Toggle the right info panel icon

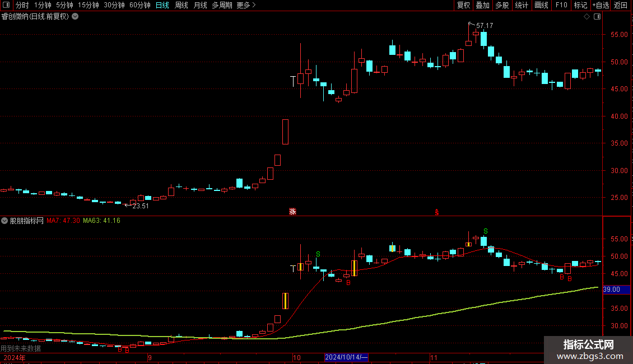pyautogui.click(x=597, y=17)
